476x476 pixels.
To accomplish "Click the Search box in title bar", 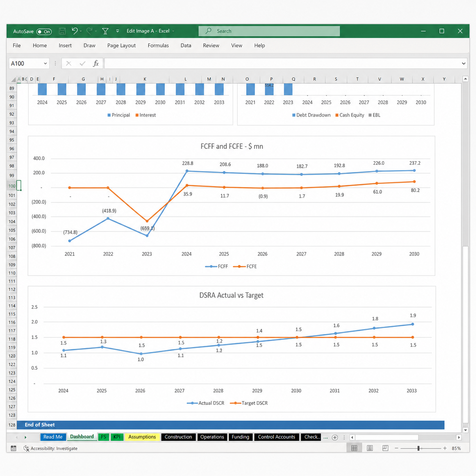I will [269, 31].
